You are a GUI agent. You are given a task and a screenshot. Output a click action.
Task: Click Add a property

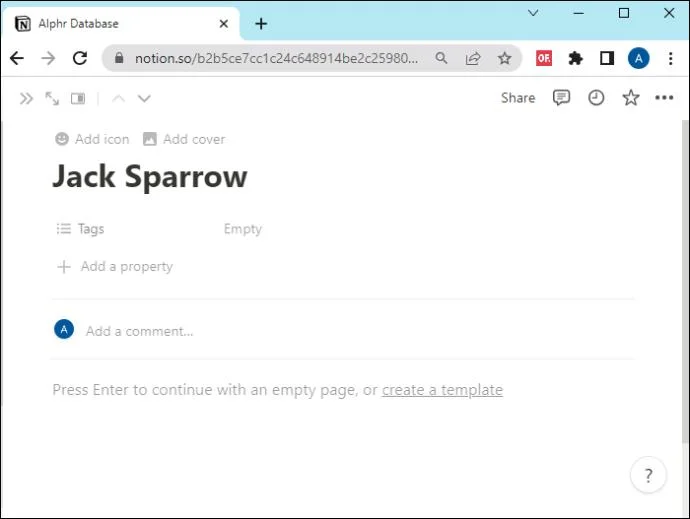click(115, 267)
